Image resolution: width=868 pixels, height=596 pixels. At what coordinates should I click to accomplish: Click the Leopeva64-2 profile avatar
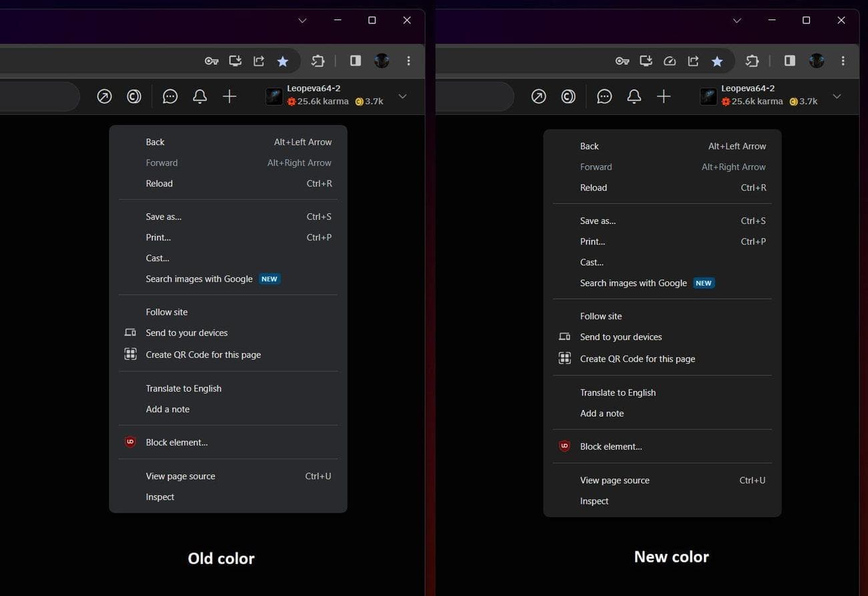tap(274, 96)
